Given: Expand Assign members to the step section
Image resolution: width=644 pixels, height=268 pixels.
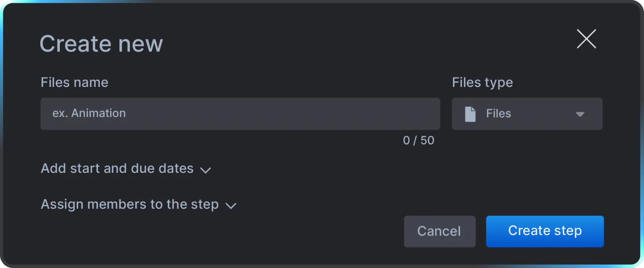Looking at the screenshot, I should pos(130,204).
